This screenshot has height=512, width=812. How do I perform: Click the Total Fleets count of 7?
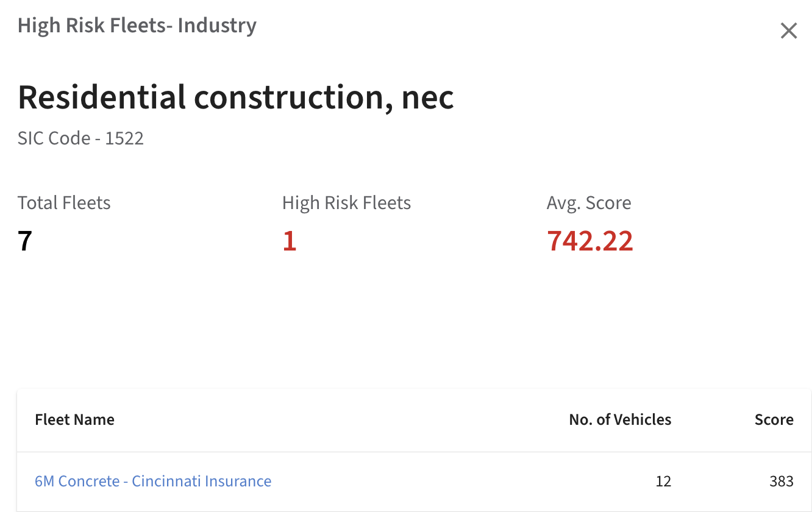(25, 241)
